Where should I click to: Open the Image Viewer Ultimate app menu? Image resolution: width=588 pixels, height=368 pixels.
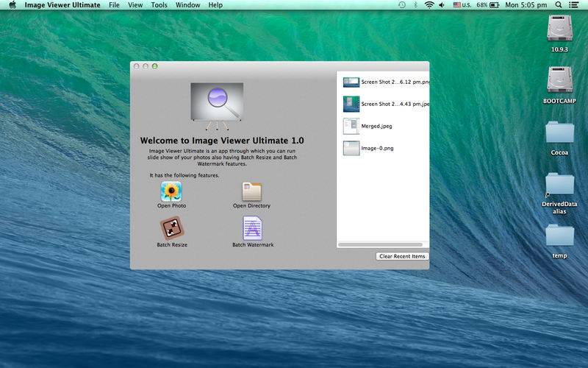pyautogui.click(x=62, y=5)
